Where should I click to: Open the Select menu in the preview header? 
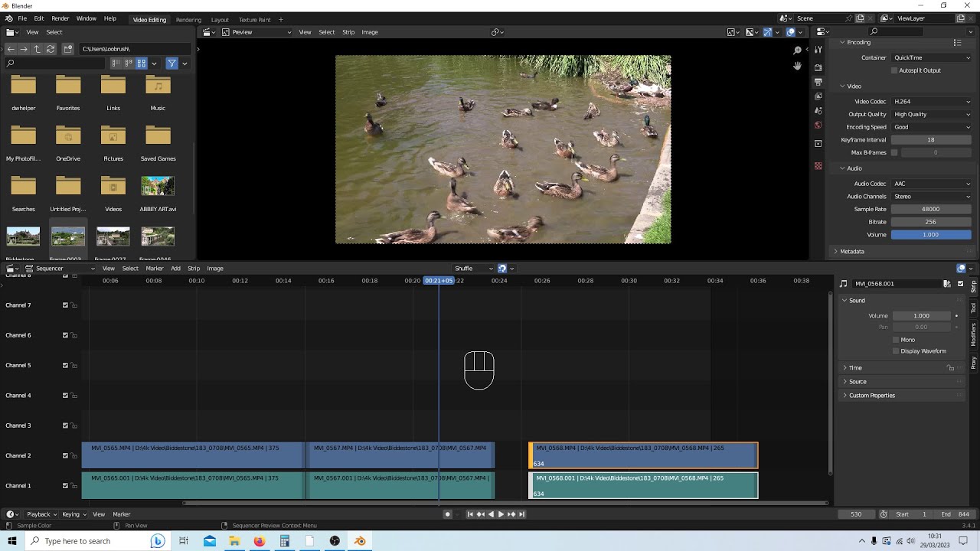(x=326, y=31)
